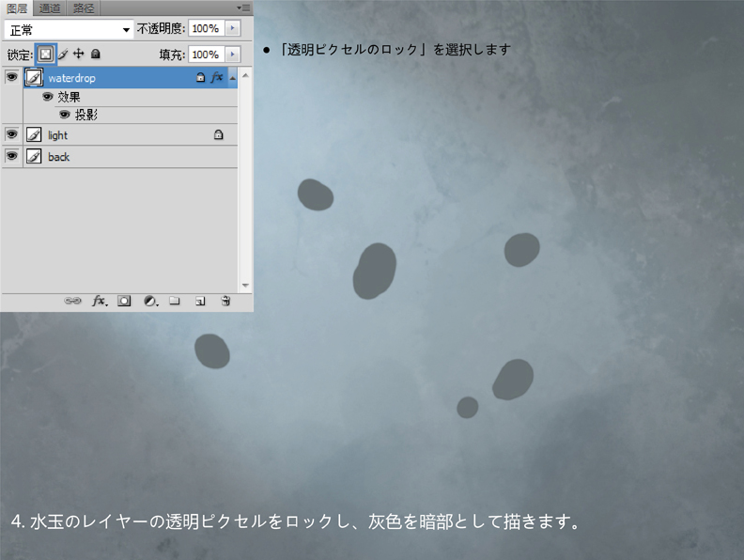Click the layers scrollbar down arrow
This screenshot has width=744, height=560.
point(245,286)
